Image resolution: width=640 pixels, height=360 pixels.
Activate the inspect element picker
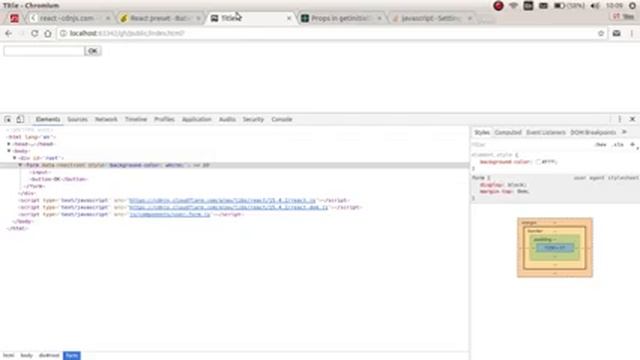(8, 119)
